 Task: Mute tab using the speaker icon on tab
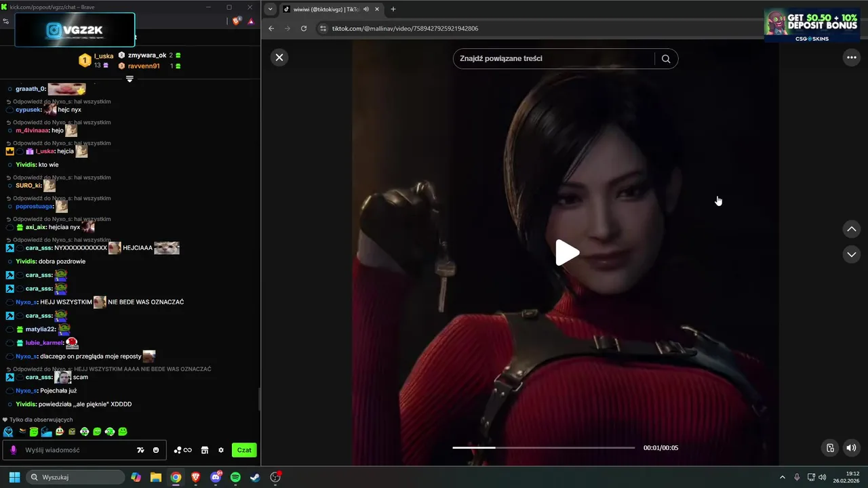pos(366,9)
